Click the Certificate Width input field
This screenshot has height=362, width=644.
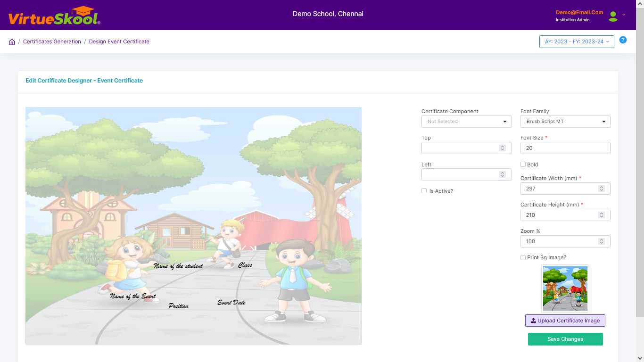(x=565, y=189)
